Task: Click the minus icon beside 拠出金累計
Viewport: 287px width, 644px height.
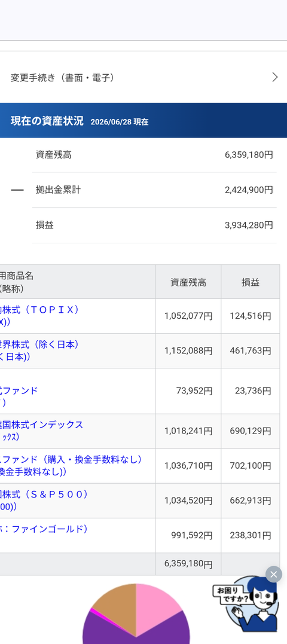Action: click(x=17, y=190)
